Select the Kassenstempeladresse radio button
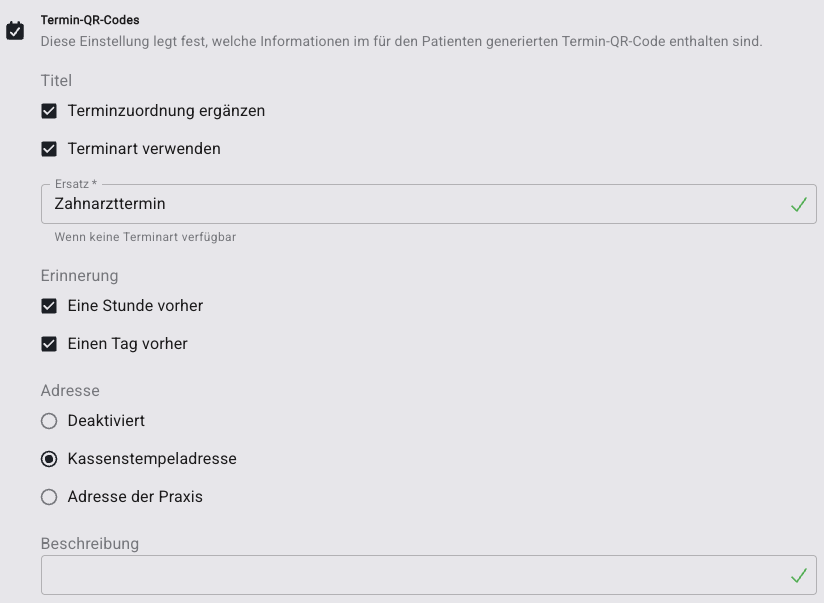Image resolution: width=824 pixels, height=603 pixels. [x=49, y=459]
